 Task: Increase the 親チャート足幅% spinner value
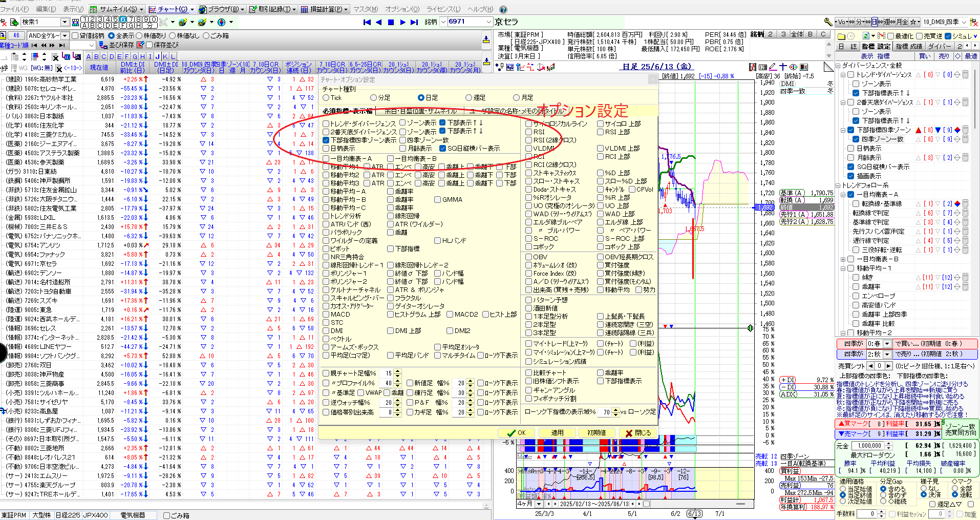point(398,371)
